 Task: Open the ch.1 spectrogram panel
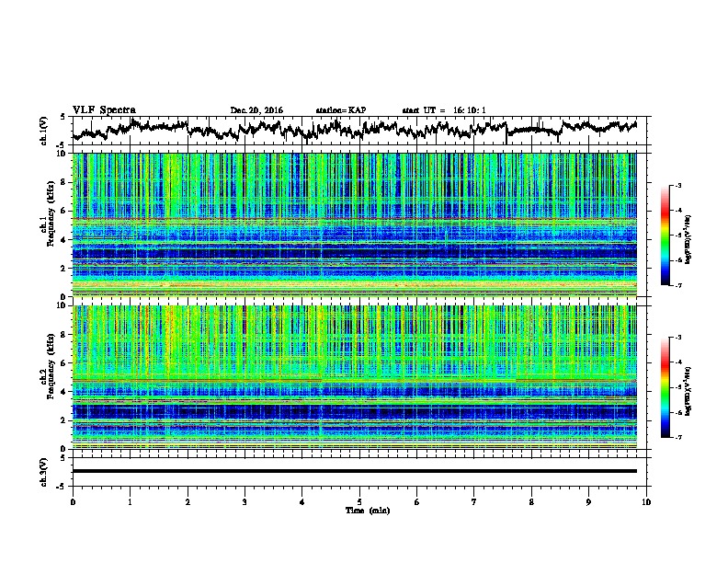click(355, 224)
